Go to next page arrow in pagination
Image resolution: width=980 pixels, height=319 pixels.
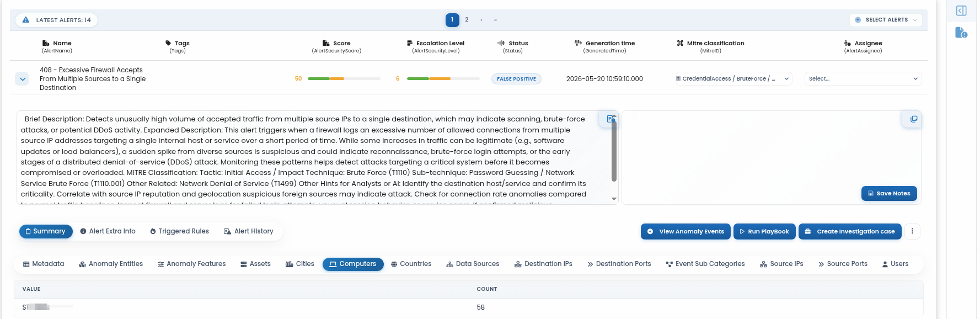tap(481, 20)
